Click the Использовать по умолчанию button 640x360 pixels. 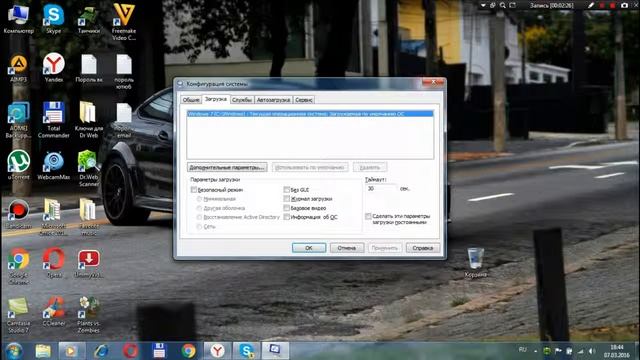[310, 167]
